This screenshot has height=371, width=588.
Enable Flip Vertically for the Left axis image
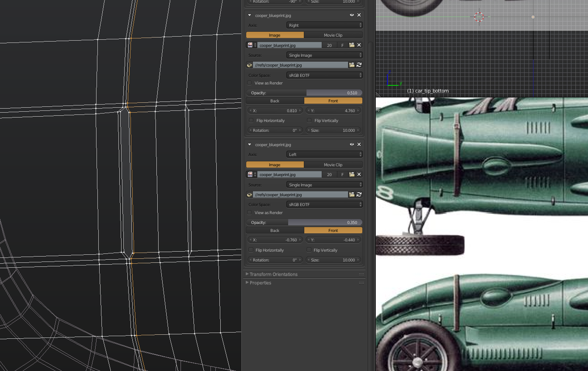309,250
